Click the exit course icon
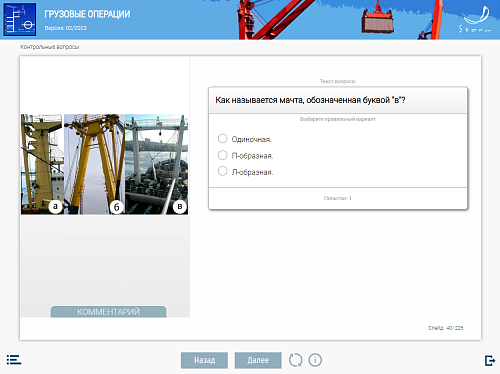 click(x=490, y=360)
